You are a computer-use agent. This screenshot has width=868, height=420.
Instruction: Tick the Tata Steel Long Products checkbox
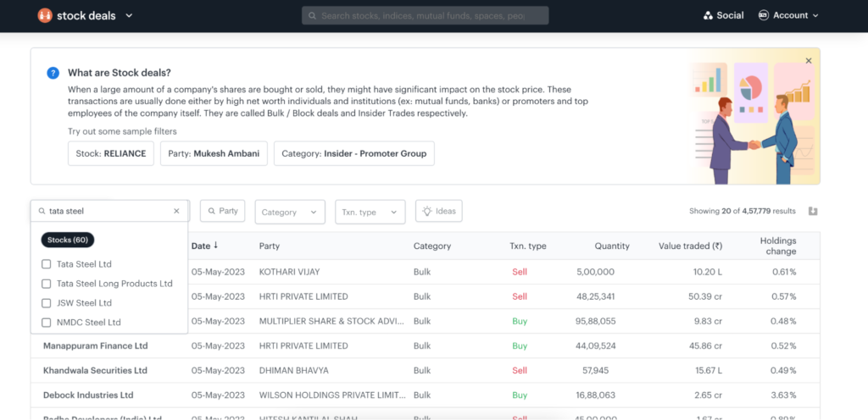coord(47,284)
